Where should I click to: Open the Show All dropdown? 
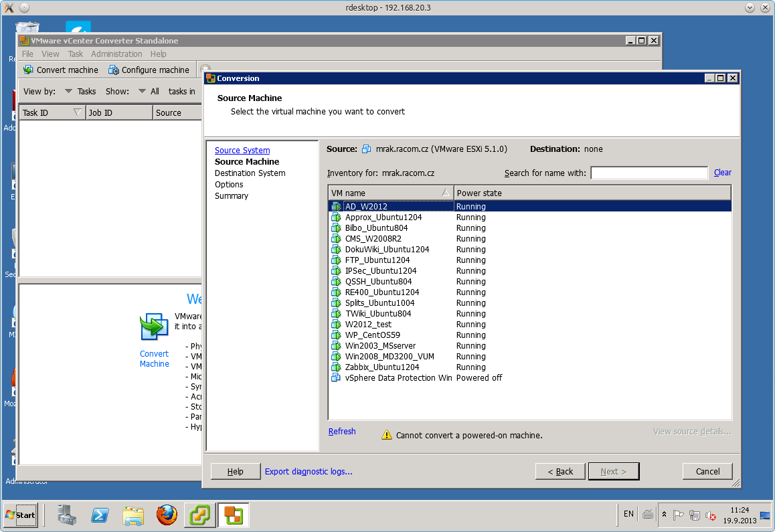[x=150, y=91]
